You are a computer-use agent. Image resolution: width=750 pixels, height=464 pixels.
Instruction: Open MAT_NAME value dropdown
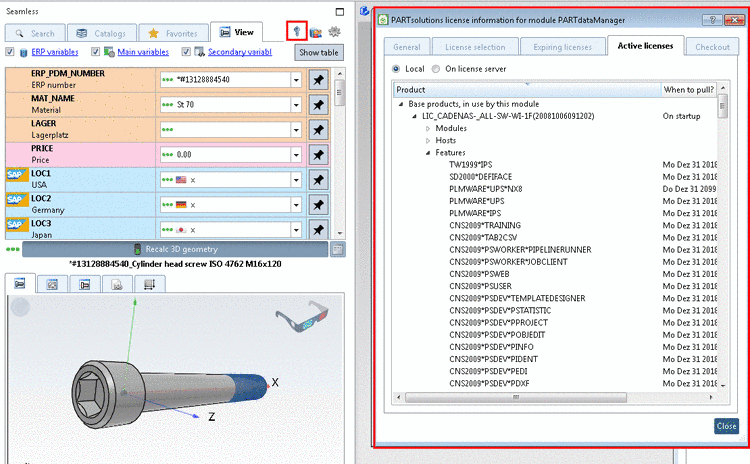click(297, 105)
